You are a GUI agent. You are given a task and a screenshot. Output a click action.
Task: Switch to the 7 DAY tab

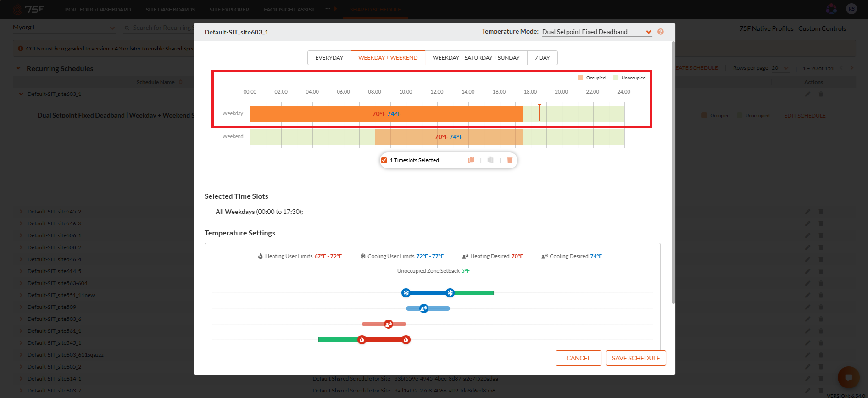tap(542, 58)
